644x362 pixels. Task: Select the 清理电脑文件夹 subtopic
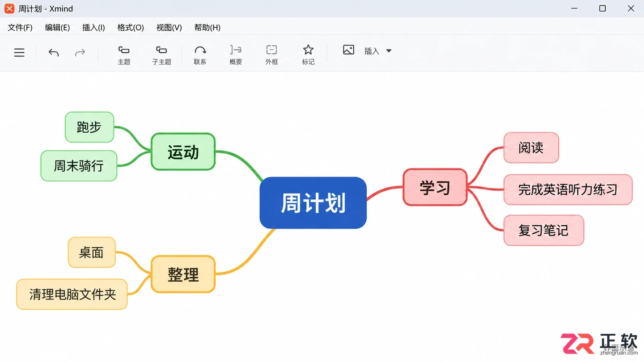tap(72, 294)
